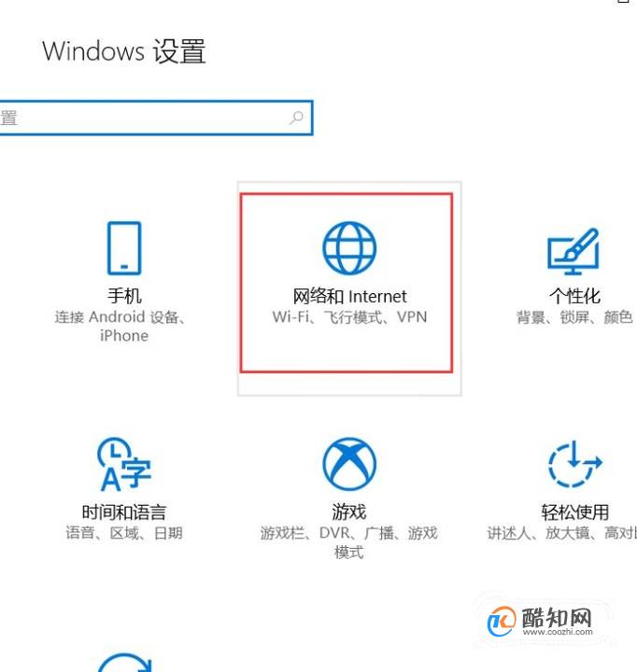
Task: Open the globe icon for network settings
Action: tap(349, 248)
